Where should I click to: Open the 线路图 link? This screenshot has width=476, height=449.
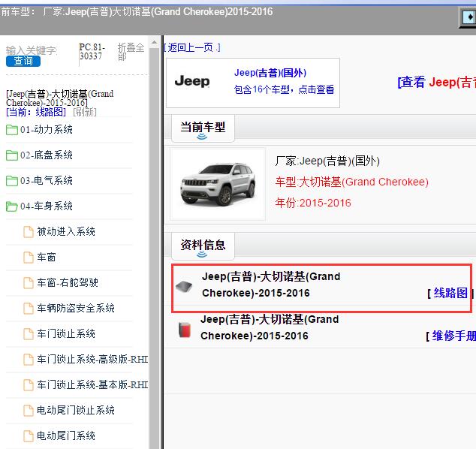click(x=450, y=293)
